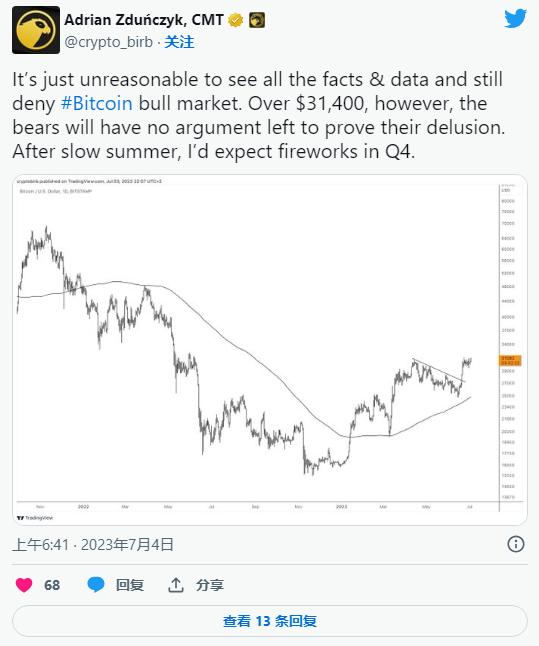Click the Twitter bird logo
This screenshot has height=646, width=539.
point(515,19)
